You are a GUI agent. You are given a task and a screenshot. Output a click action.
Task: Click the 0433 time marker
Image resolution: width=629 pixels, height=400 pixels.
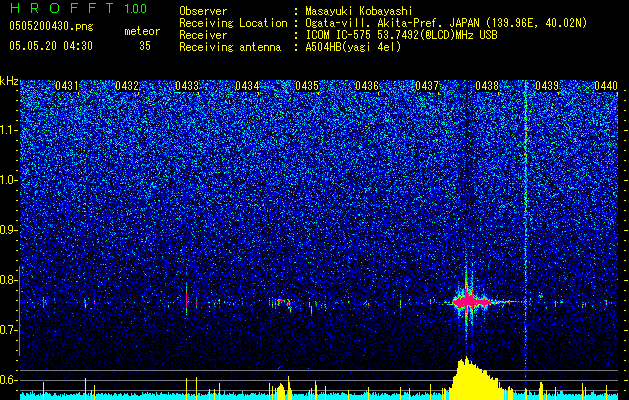pos(187,86)
